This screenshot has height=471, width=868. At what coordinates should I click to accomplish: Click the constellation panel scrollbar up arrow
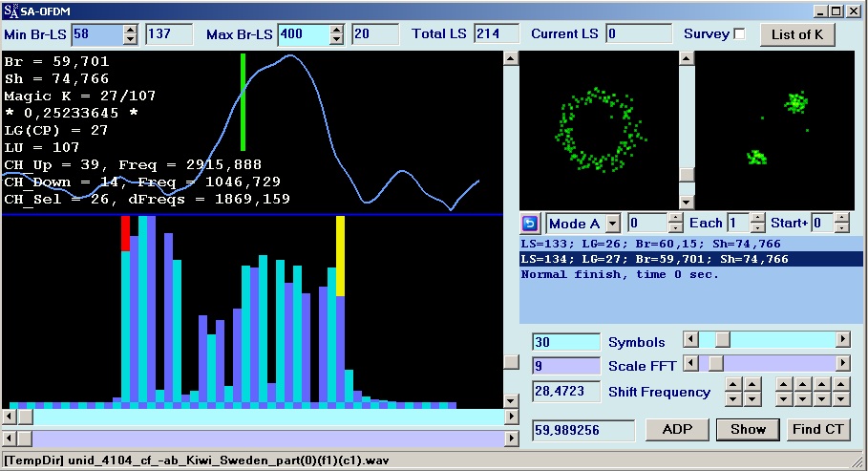687,57
